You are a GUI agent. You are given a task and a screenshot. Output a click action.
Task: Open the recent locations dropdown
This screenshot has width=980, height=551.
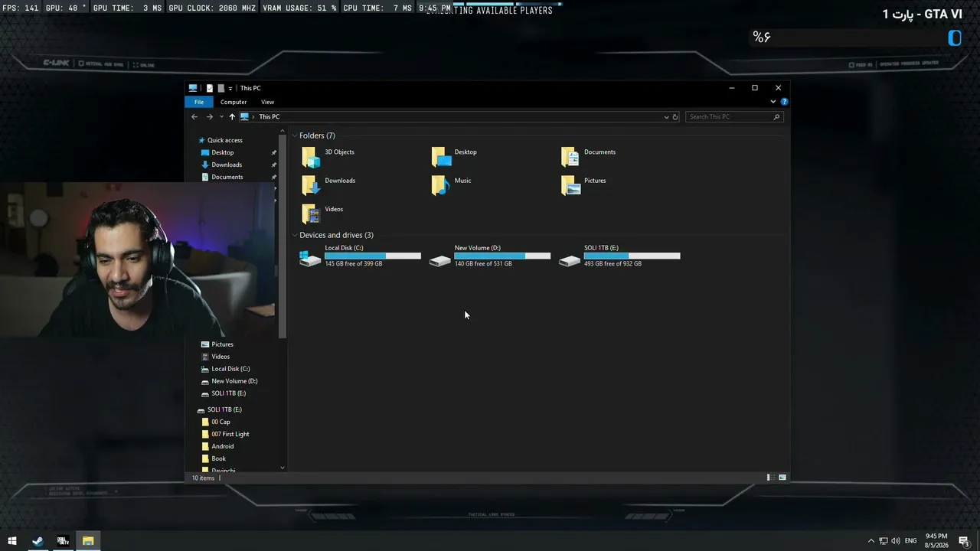pos(221,117)
